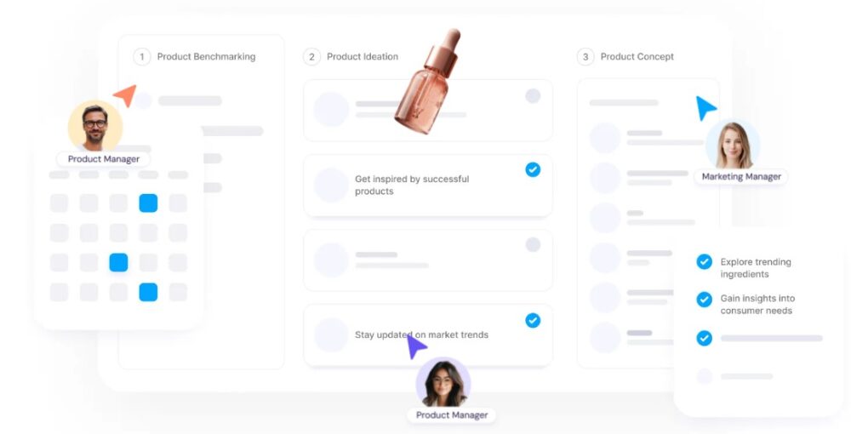Open the Product Benchmarking tab
The image size is (868, 434).
point(207,56)
